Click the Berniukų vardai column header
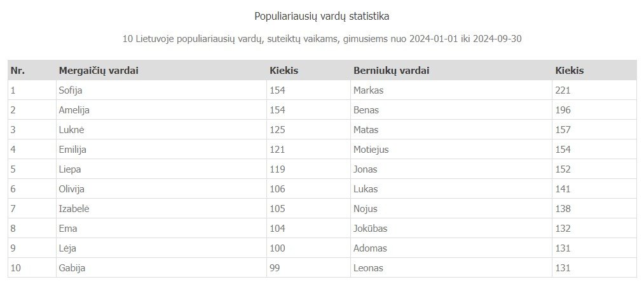This screenshot has height=284, width=644. pos(451,71)
